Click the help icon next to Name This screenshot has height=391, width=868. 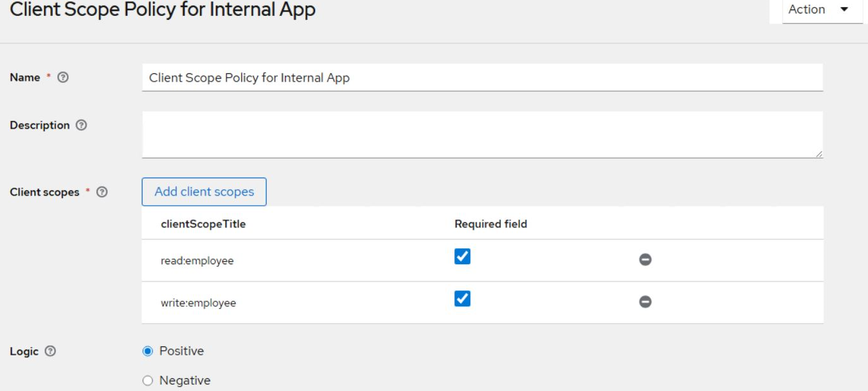coord(63,77)
